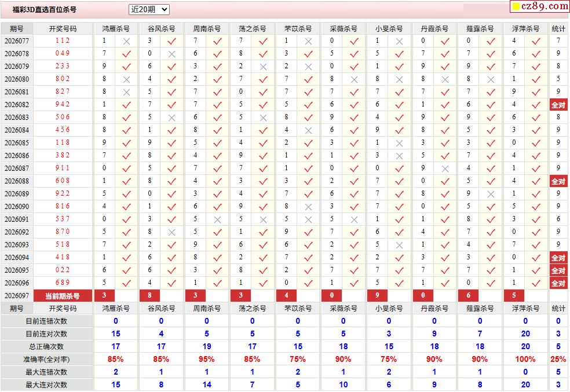The height and width of the screenshot is (392, 570).
Task: Open the 近20期 period range dropdown
Action: [149, 9]
